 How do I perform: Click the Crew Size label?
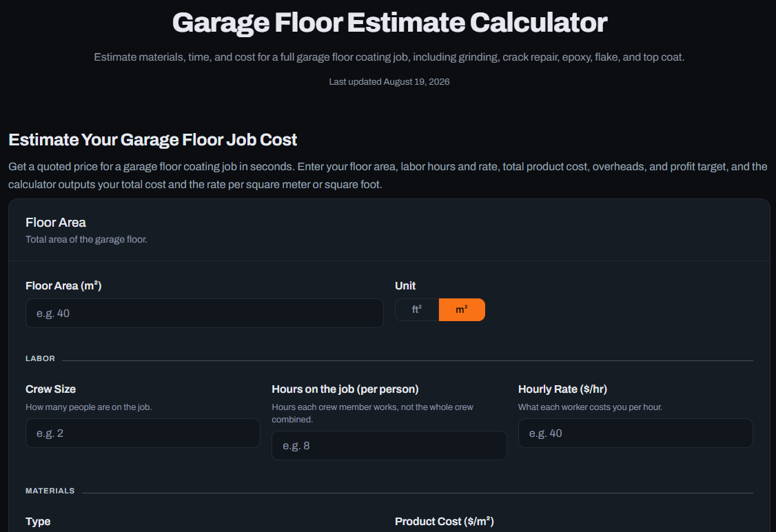pyautogui.click(x=50, y=389)
